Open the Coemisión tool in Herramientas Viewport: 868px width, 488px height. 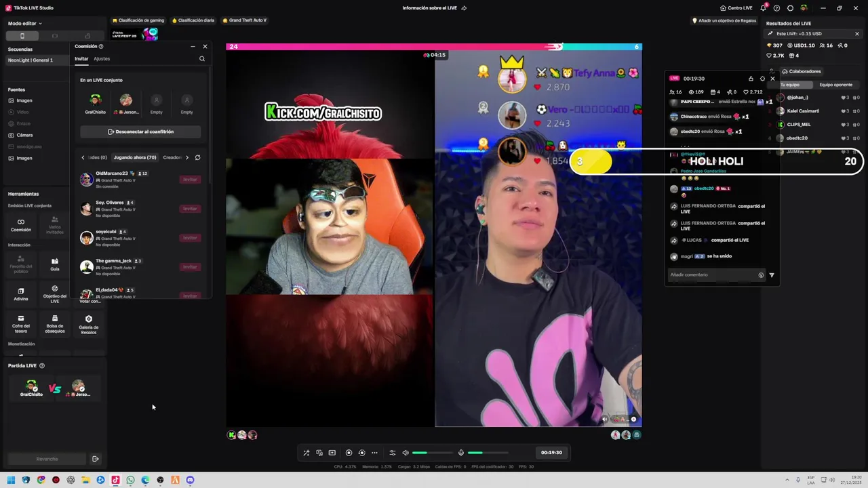pyautogui.click(x=21, y=225)
